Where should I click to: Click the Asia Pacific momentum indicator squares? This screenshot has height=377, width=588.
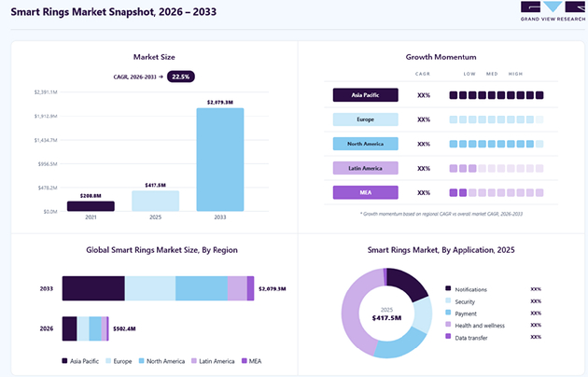(x=497, y=95)
